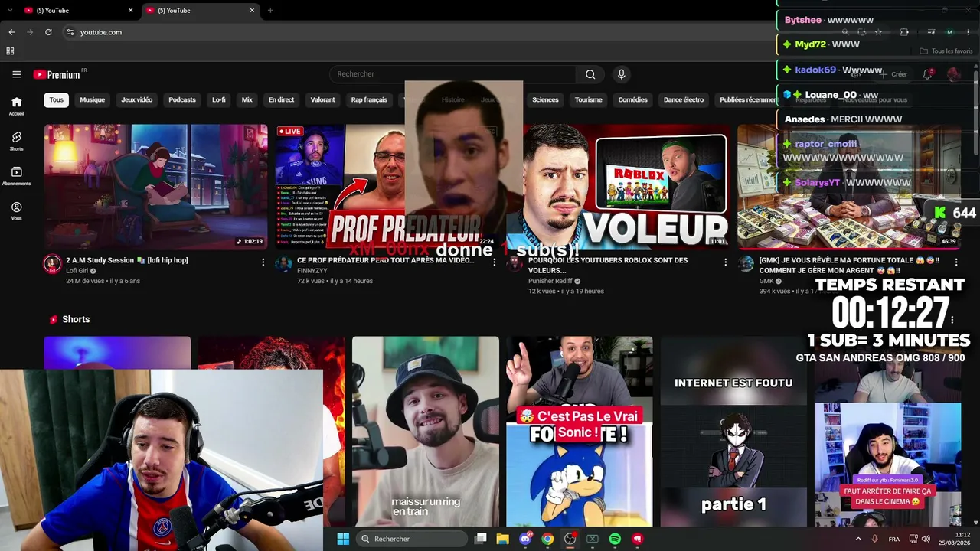Image resolution: width=980 pixels, height=551 pixels.
Task: Click the Windows taskbar Rechercher box
Action: 413,539
